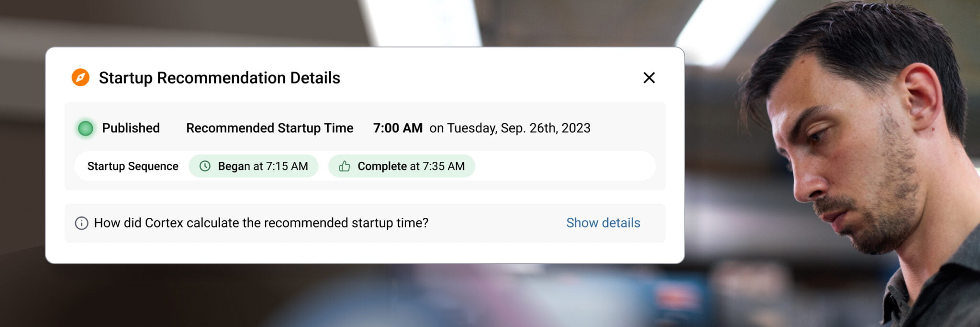Click the Began at 7:15 AM text
Image resolution: width=980 pixels, height=327 pixels.
click(x=263, y=166)
